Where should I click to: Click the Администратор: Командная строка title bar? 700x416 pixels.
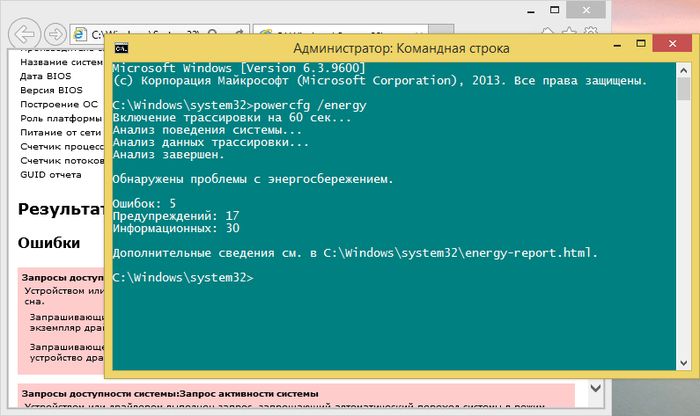(400, 47)
